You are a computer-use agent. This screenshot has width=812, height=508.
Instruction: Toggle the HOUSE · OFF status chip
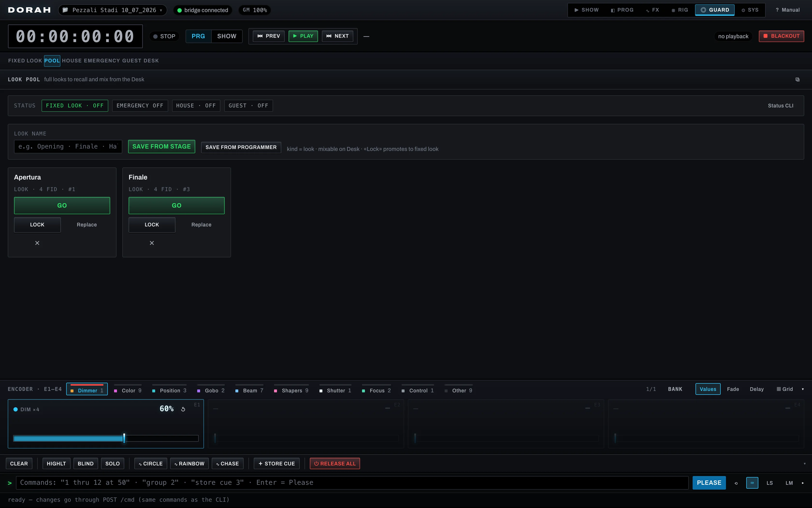(196, 105)
